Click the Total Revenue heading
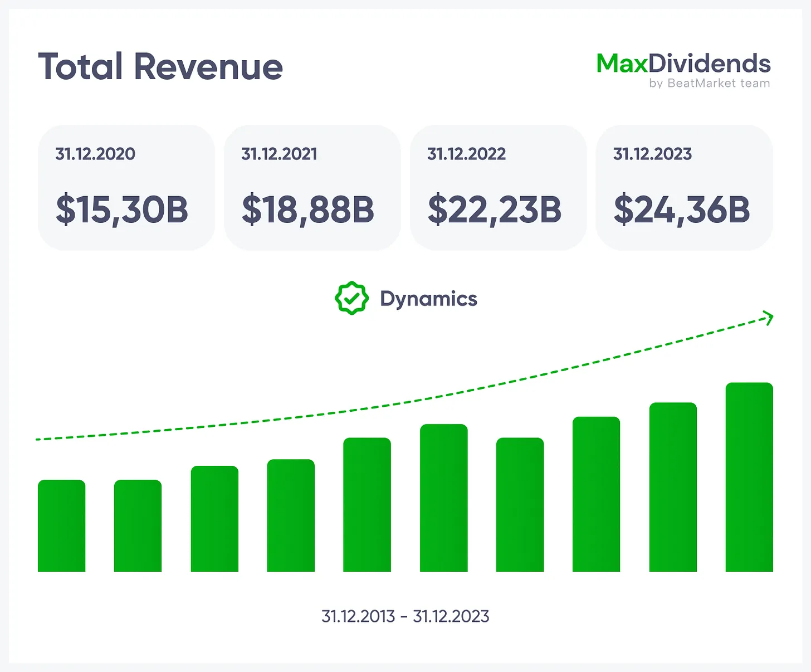Viewport: 811px width, 672px height. [x=160, y=67]
